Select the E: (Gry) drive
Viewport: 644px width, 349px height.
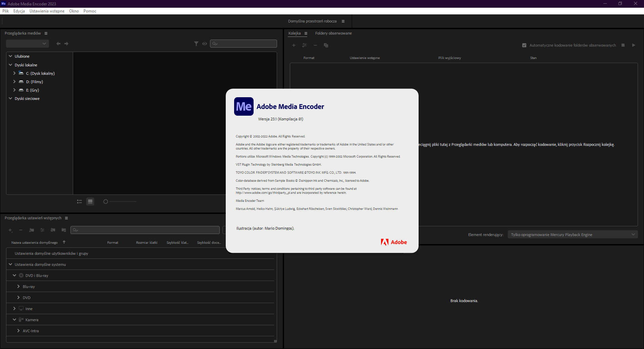[33, 90]
